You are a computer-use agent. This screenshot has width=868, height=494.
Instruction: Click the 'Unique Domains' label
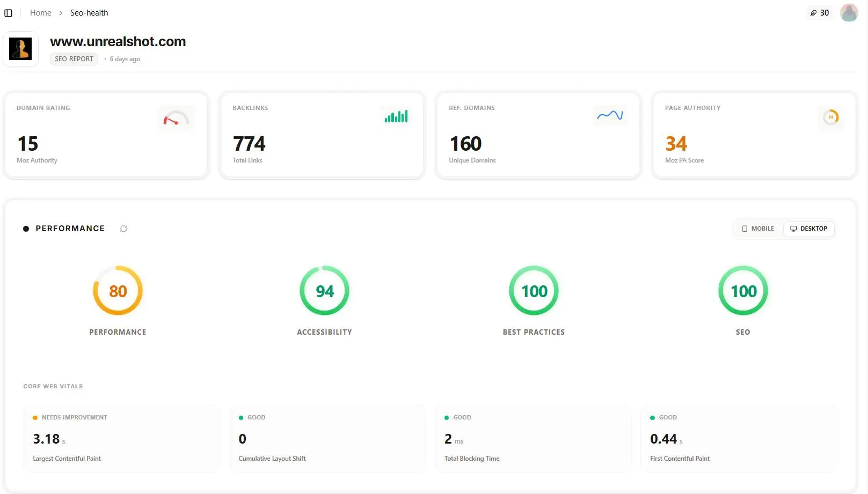472,160
